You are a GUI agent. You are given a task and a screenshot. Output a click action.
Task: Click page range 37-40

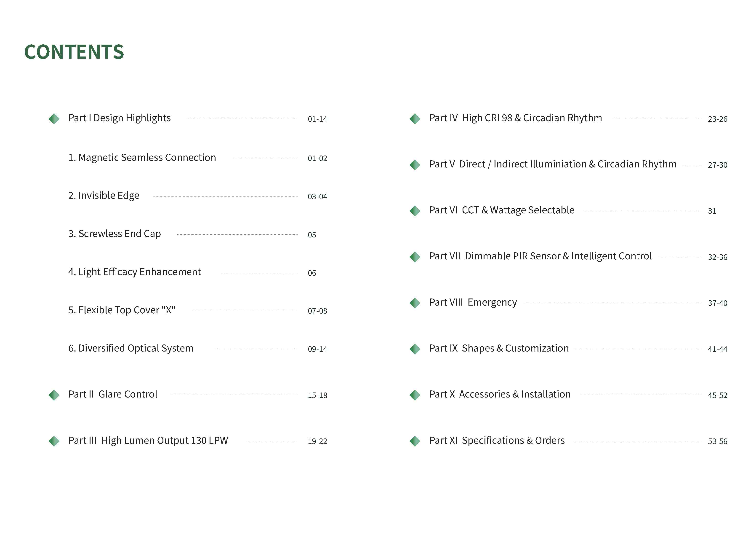click(717, 303)
